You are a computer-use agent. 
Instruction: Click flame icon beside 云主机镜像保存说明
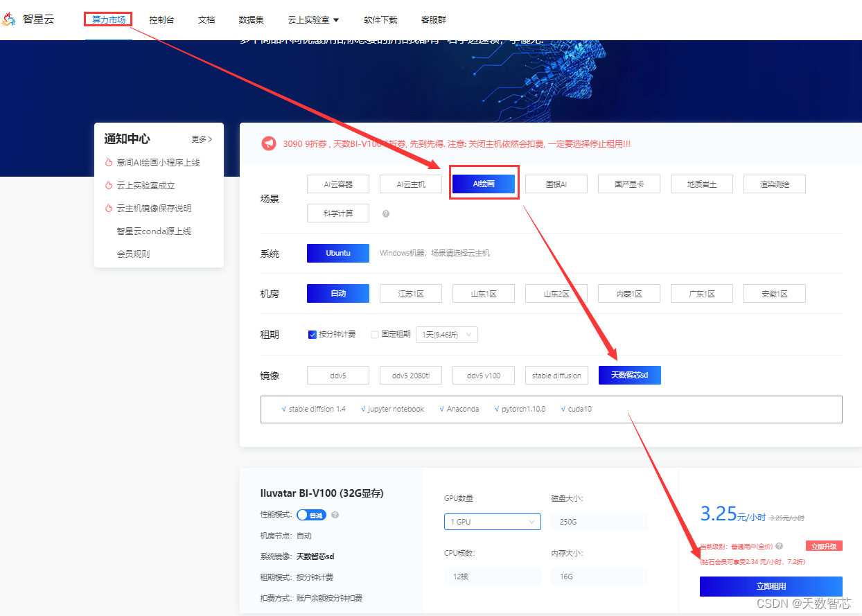point(109,209)
